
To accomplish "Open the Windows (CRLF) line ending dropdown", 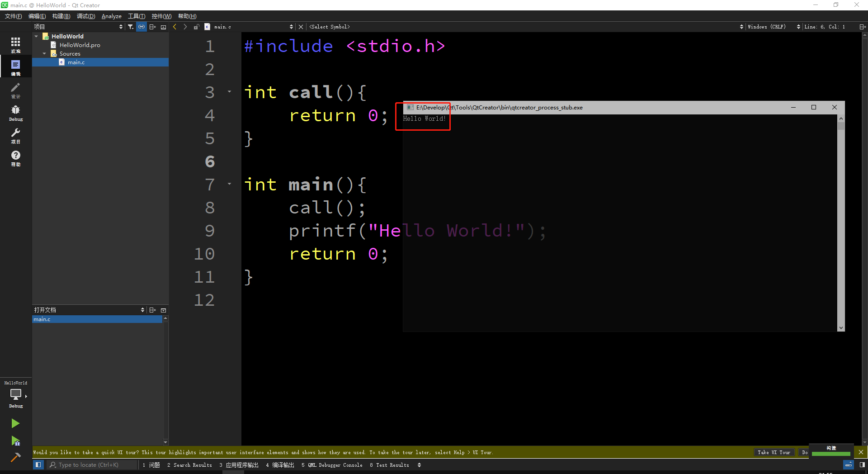I will (774, 27).
